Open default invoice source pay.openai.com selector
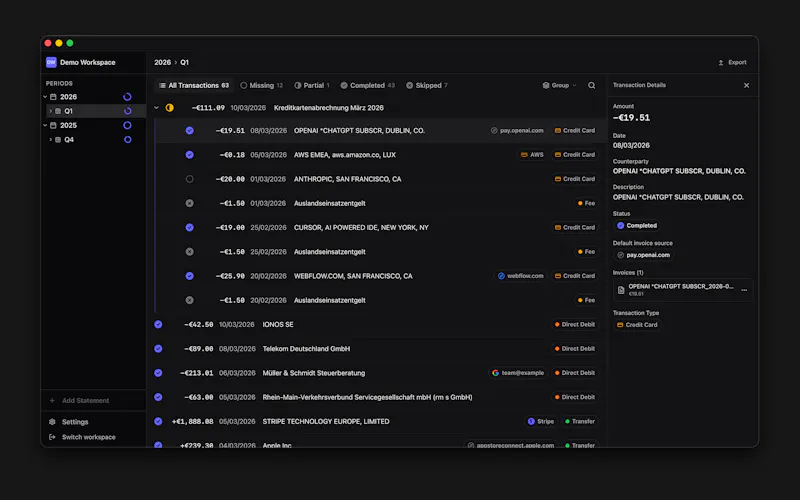 pyautogui.click(x=643, y=255)
